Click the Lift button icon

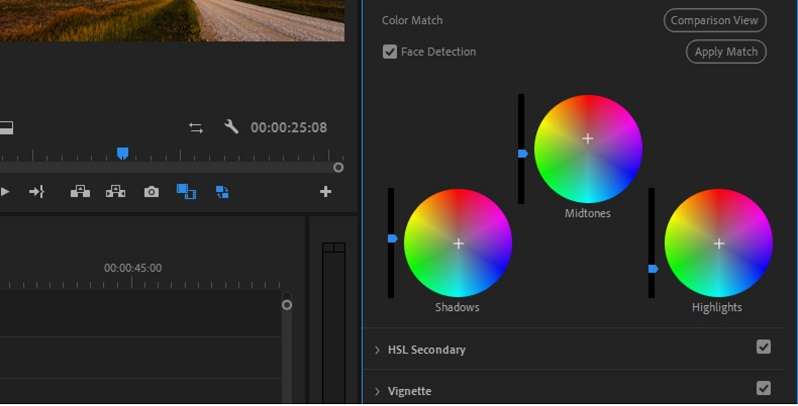click(80, 192)
